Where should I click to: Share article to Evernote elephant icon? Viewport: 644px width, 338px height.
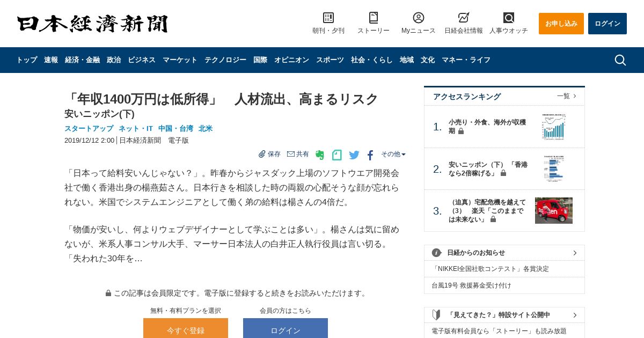[320, 155]
